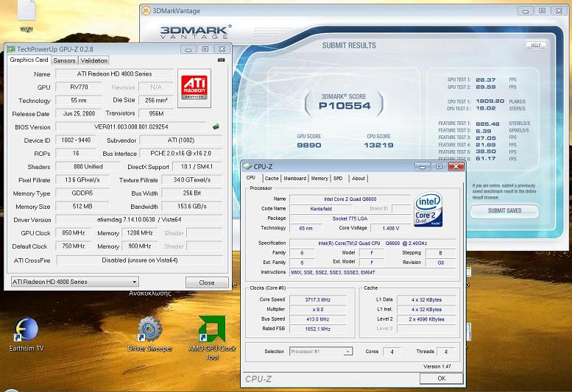Click the Intel Core 2 Quad Q6600 name
Image resolution: width=572 pixels, height=392 pixels.
coord(350,199)
